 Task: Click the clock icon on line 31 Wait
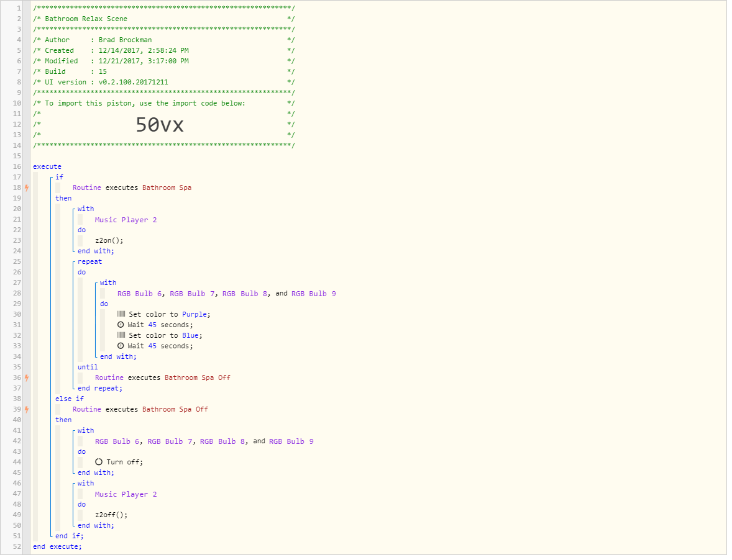(x=121, y=325)
